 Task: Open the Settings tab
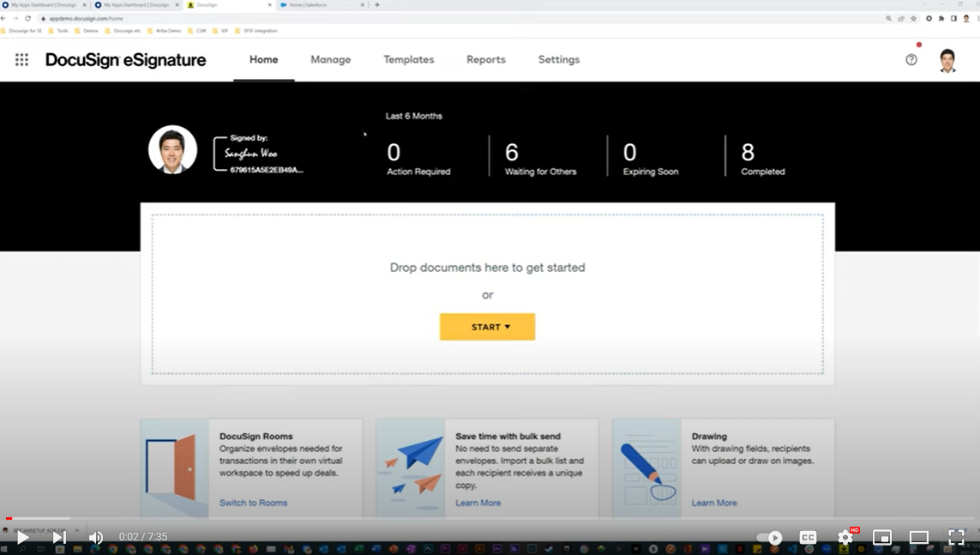tap(558, 60)
